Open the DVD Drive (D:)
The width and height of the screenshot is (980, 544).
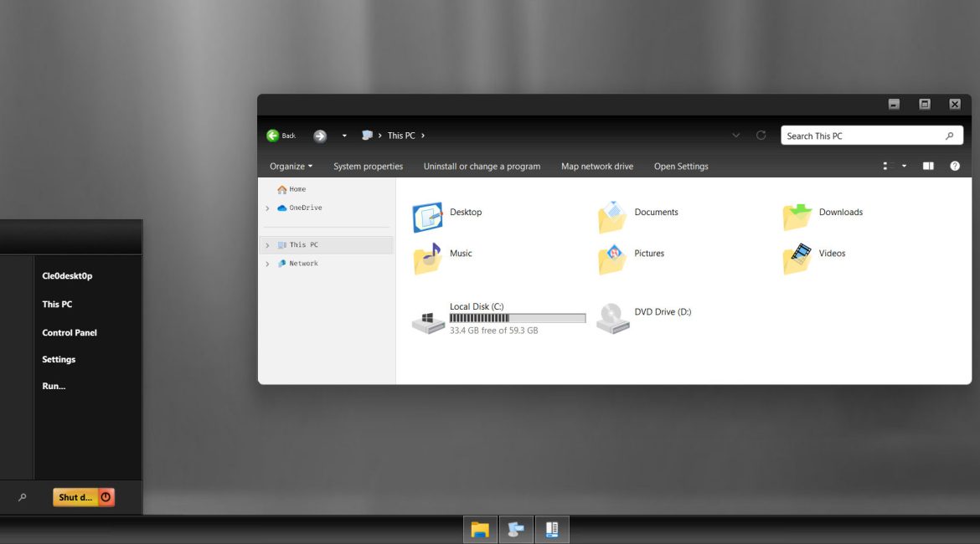[612, 318]
